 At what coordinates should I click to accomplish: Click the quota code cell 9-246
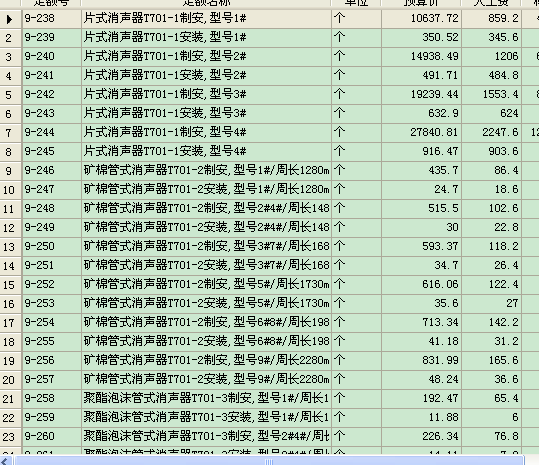[x=52, y=170]
